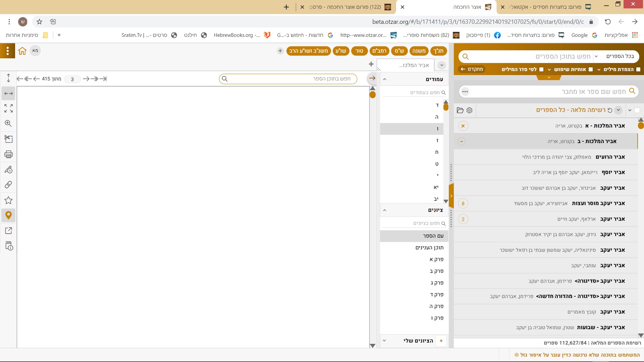
Task: Expand the הציונים שלי section
Action: pyautogui.click(x=384, y=341)
